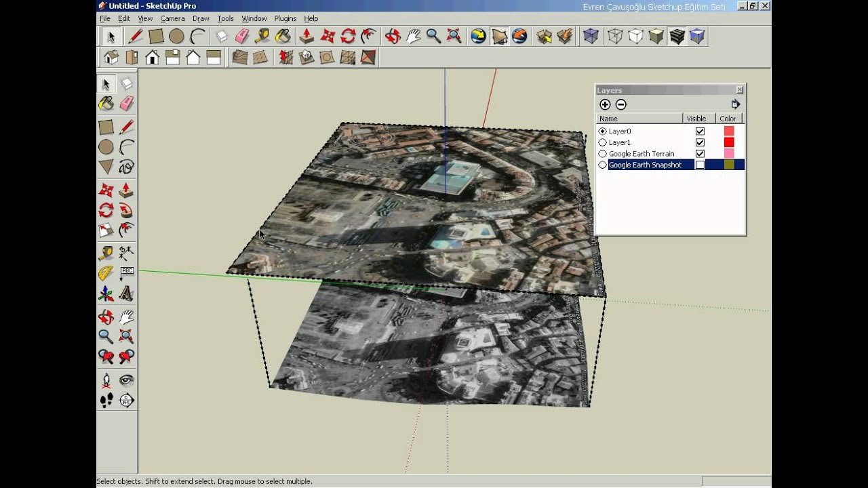
Task: Click the Color column header
Action: pos(728,119)
